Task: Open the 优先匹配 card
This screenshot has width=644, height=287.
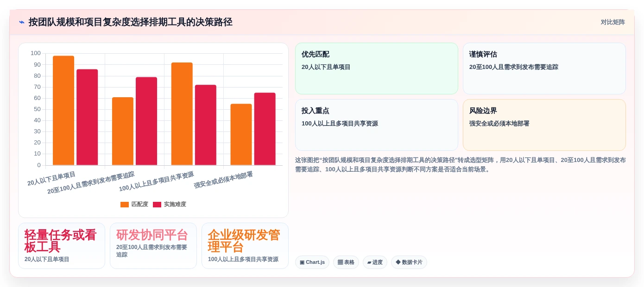Action: tap(376, 69)
